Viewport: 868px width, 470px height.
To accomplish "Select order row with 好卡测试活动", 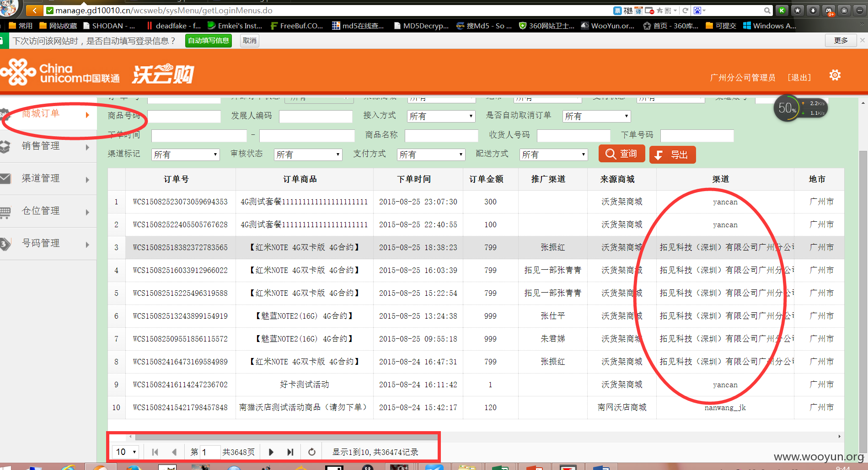I will click(x=476, y=385).
